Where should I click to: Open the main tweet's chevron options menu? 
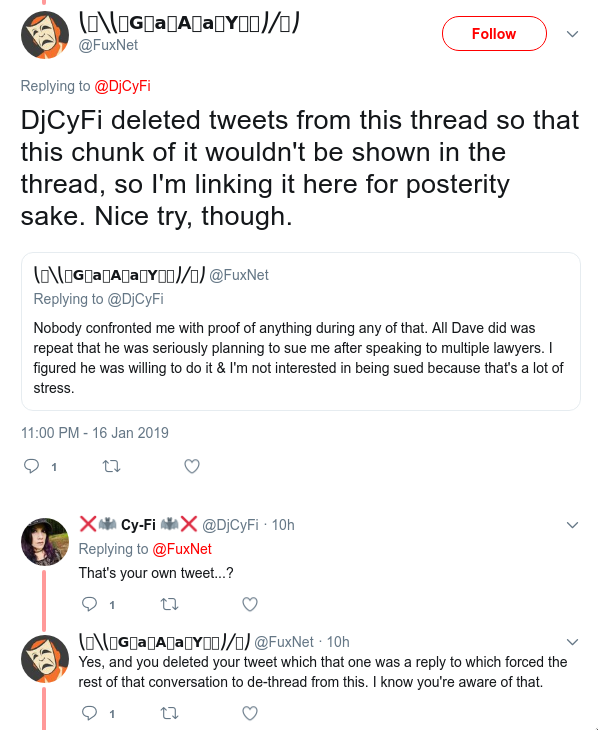click(x=572, y=34)
